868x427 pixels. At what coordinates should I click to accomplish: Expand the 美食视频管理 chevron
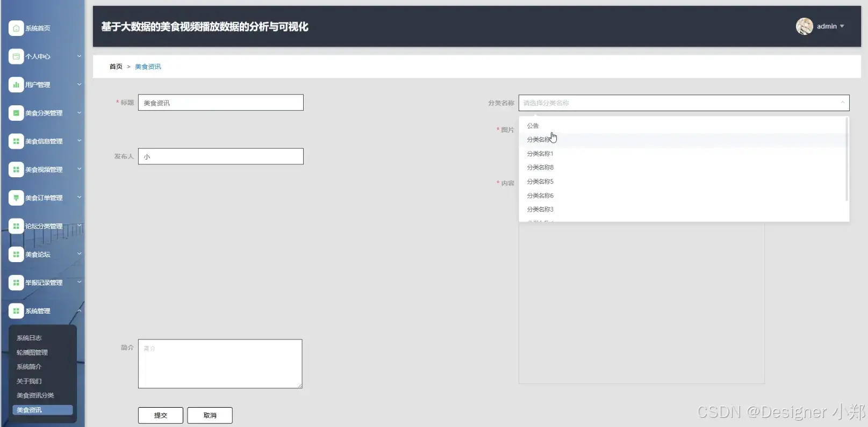[x=79, y=169]
